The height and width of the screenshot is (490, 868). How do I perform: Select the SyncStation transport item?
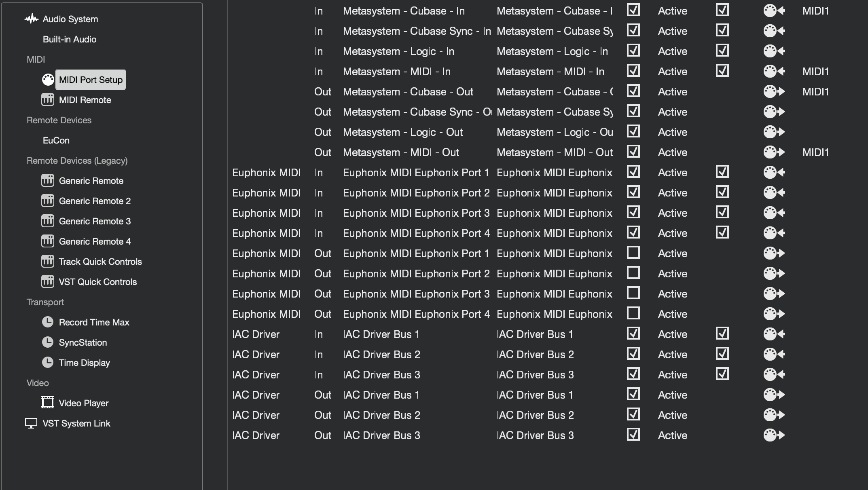click(83, 342)
